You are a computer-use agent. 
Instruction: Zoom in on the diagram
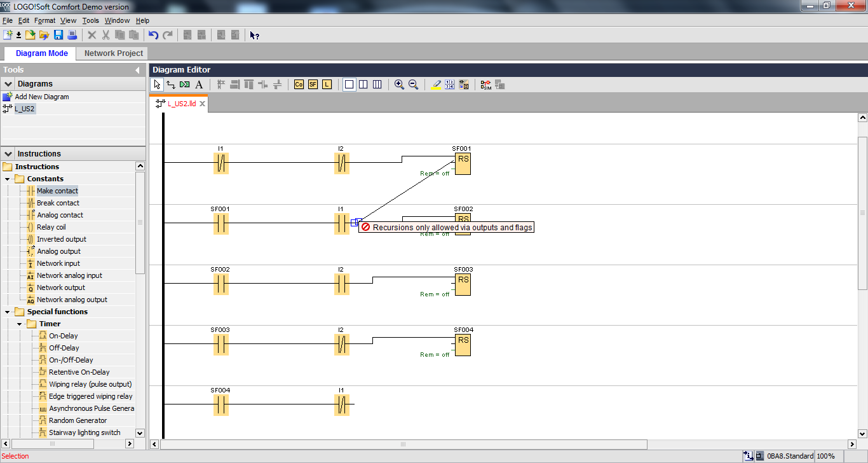tap(399, 84)
